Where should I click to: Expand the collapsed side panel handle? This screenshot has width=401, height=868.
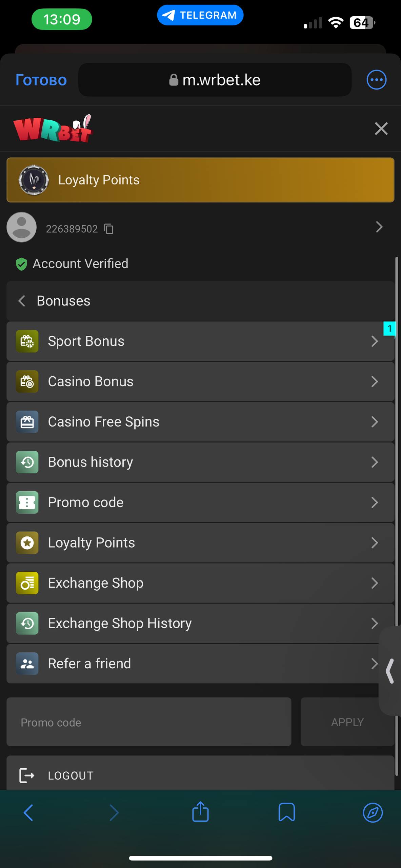pos(390,671)
